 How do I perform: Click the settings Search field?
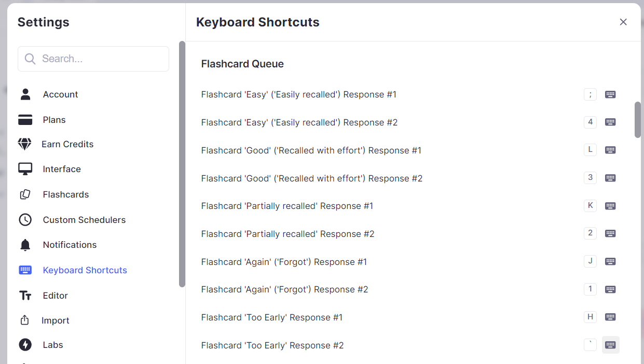point(93,59)
